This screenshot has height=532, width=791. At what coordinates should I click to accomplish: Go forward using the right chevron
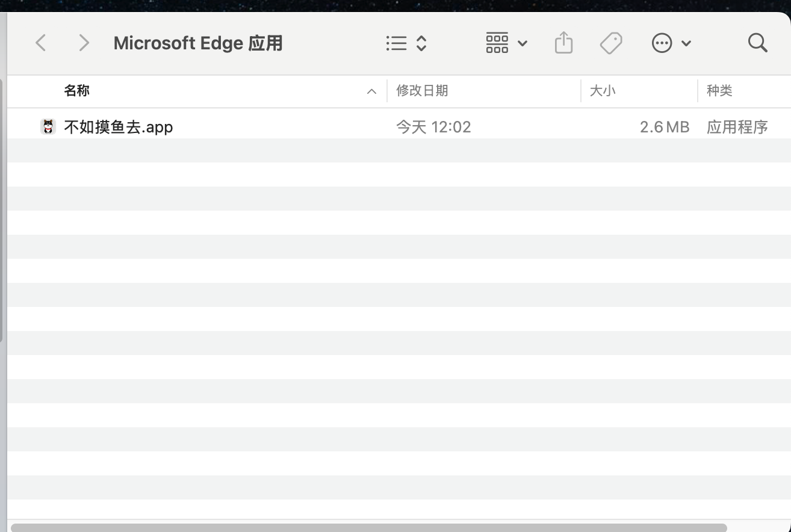84,43
